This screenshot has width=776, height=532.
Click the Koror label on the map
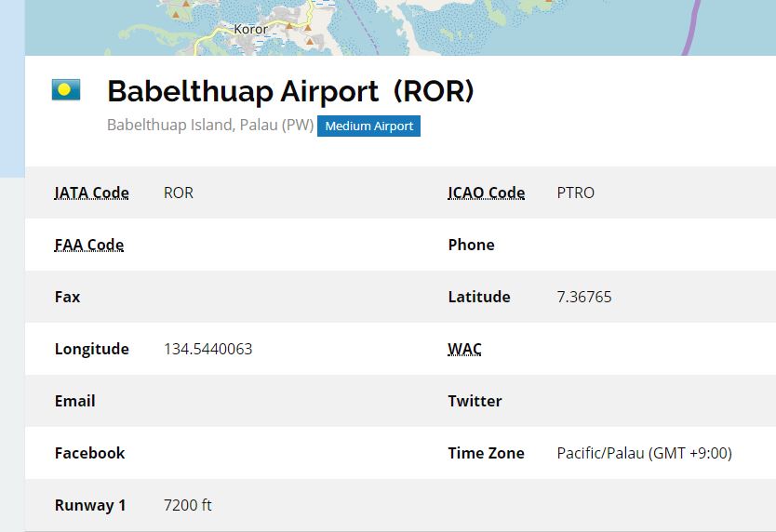250,29
